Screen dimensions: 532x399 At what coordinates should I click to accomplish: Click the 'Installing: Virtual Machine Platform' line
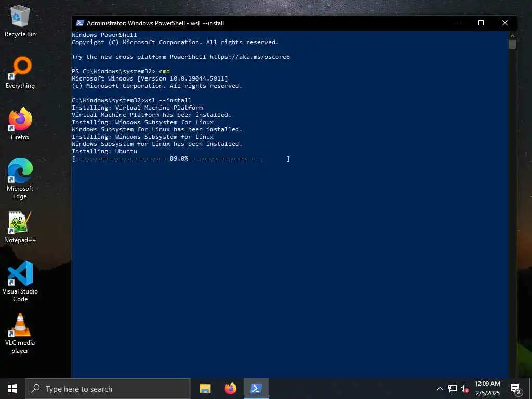pyautogui.click(x=137, y=108)
